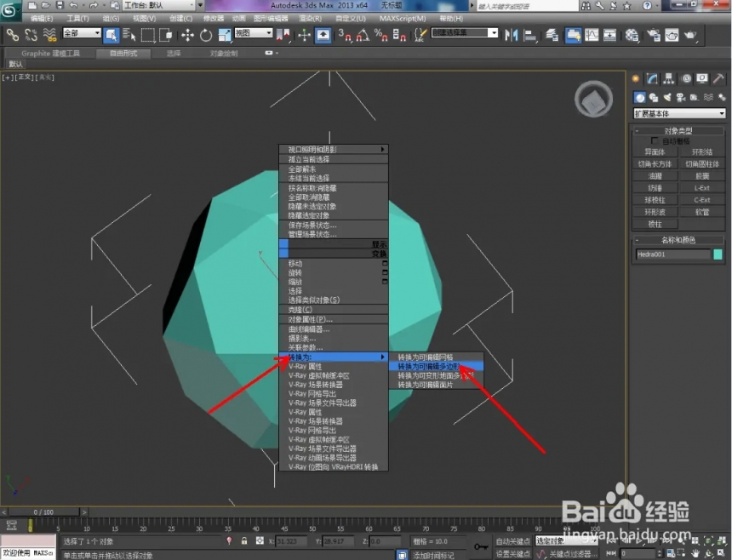Open the 渲染(R) menu in menu bar

[x=310, y=19]
